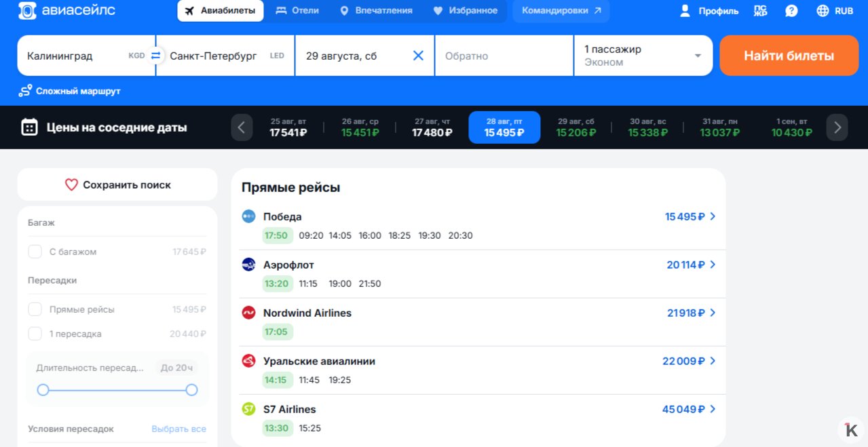Click the 'Обратно' return date field
Screen dimensions: 868x447
coord(504,56)
